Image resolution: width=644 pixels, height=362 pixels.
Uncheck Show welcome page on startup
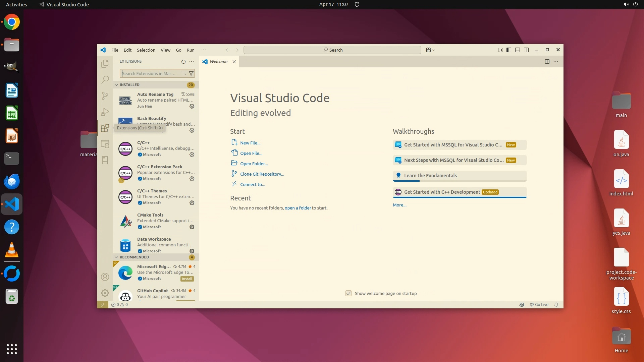(x=348, y=293)
